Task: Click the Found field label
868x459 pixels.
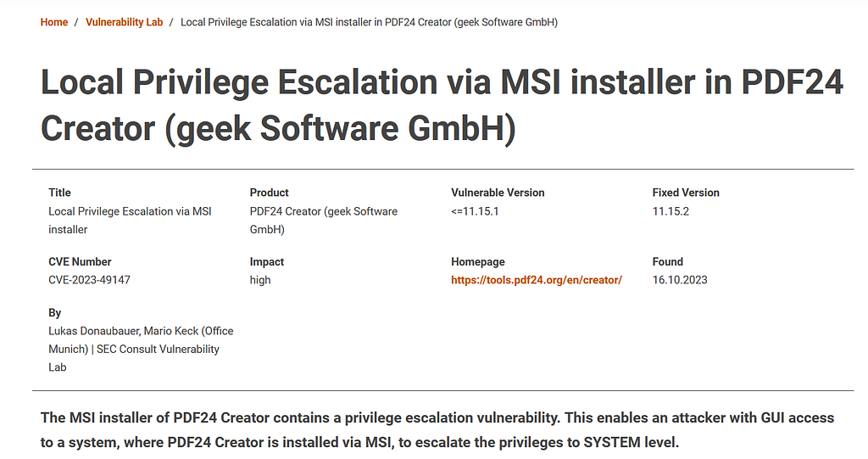Action: pos(668,261)
